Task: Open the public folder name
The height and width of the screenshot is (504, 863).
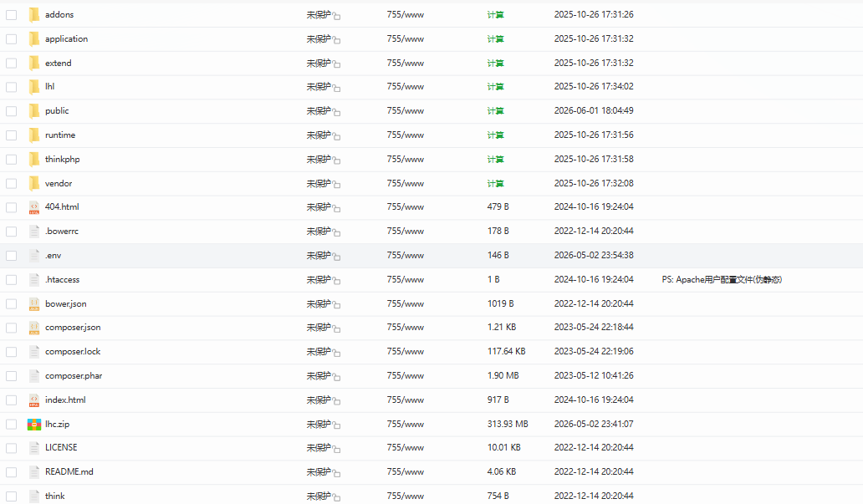Action: [57, 111]
